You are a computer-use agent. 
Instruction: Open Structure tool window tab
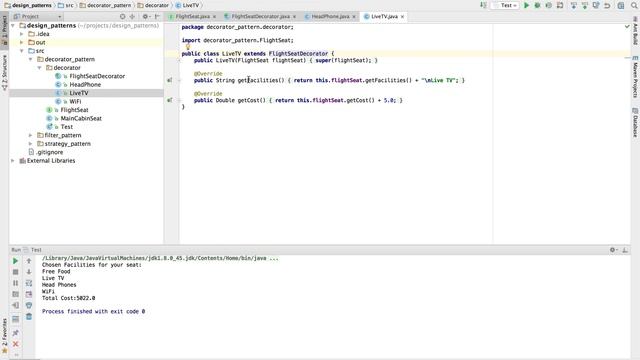pos(4,72)
